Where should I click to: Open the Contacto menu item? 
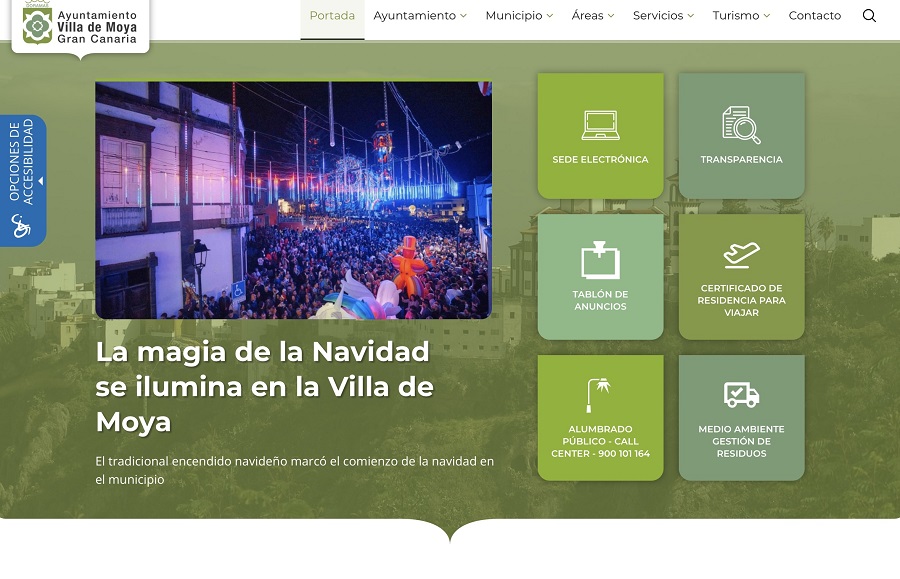(x=814, y=15)
